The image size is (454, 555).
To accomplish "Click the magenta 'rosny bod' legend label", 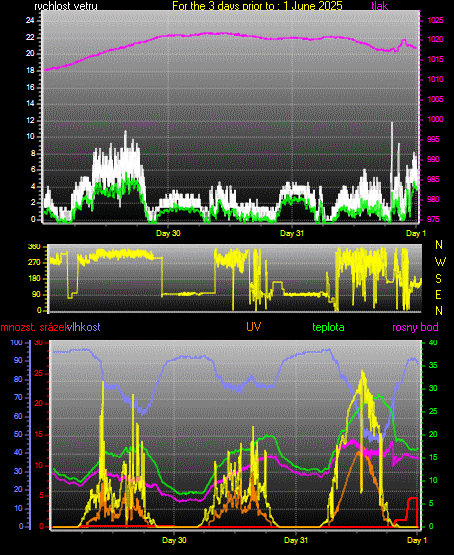I will (415, 327).
